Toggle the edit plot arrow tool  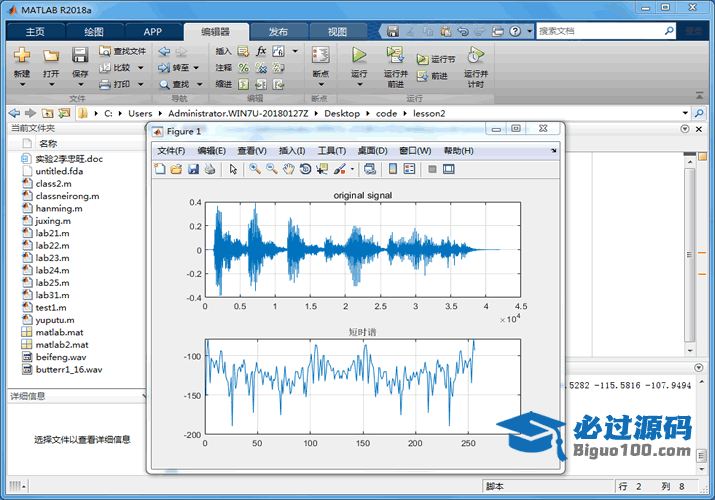click(x=233, y=169)
